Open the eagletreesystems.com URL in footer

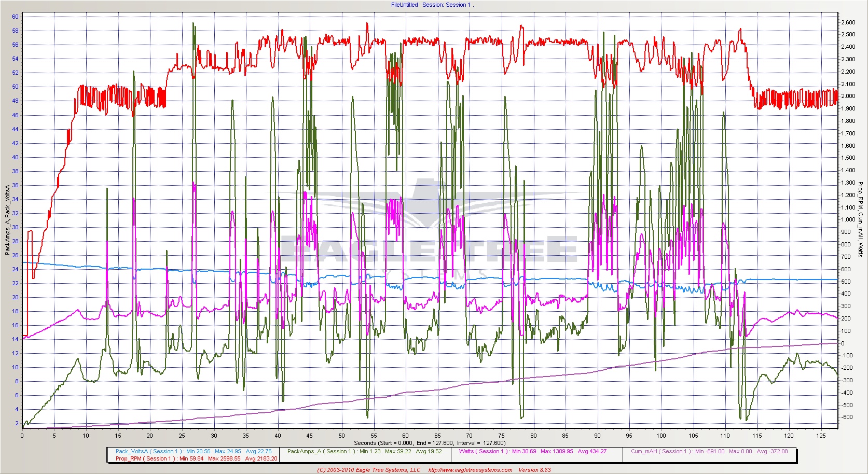[x=470, y=470]
